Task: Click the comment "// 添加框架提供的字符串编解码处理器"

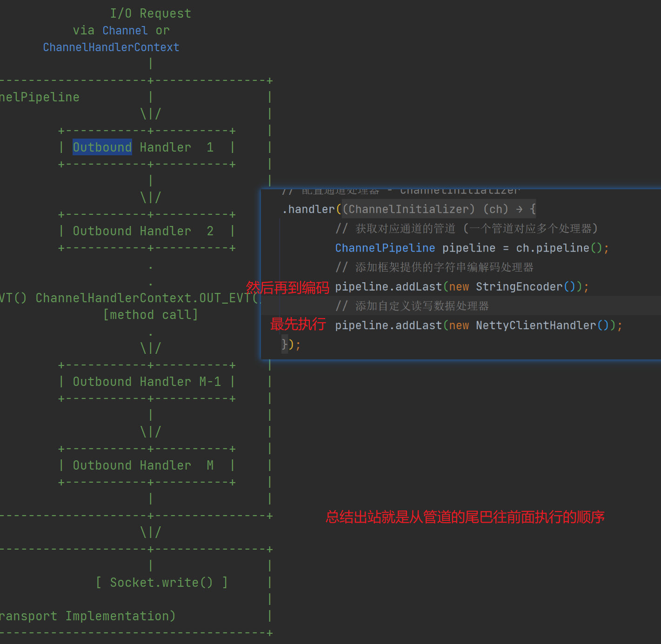Action: point(434,267)
